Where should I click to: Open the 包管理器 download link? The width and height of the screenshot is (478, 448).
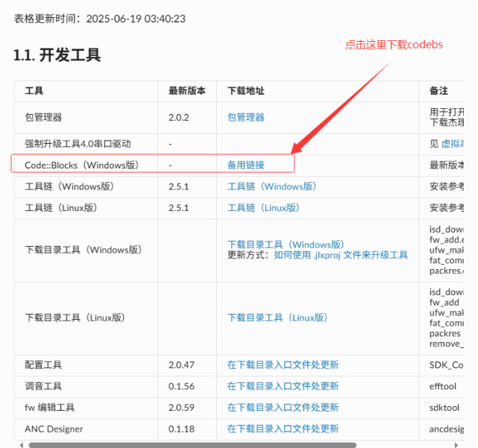point(245,117)
